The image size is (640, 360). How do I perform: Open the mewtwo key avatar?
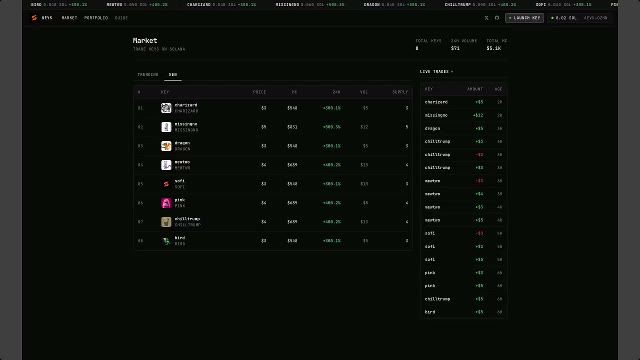coord(166,165)
